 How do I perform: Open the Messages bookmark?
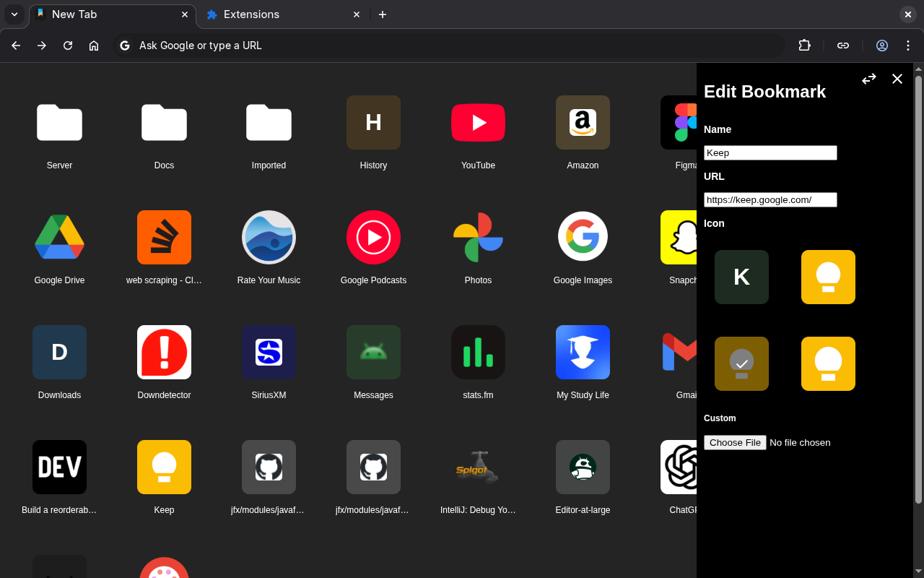coord(373,353)
